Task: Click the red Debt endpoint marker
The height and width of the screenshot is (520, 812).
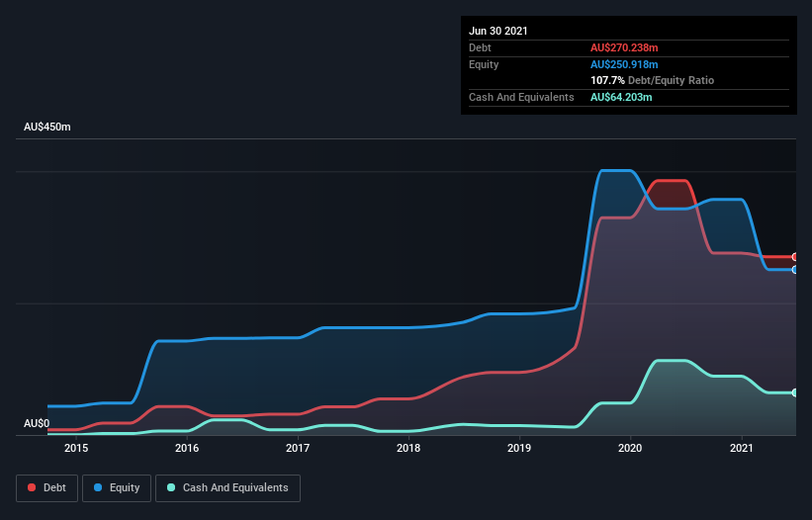Action: pos(795,257)
